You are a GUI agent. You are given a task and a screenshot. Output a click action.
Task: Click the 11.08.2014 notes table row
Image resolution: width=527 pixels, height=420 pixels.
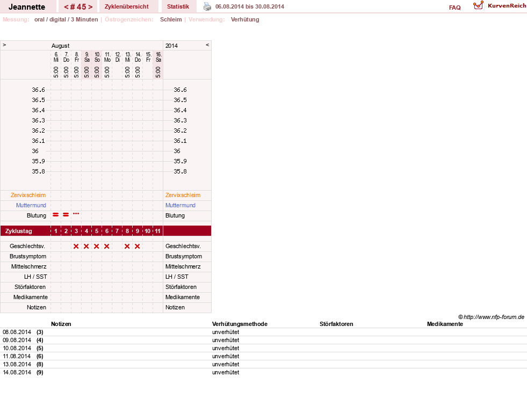[x=263, y=356]
